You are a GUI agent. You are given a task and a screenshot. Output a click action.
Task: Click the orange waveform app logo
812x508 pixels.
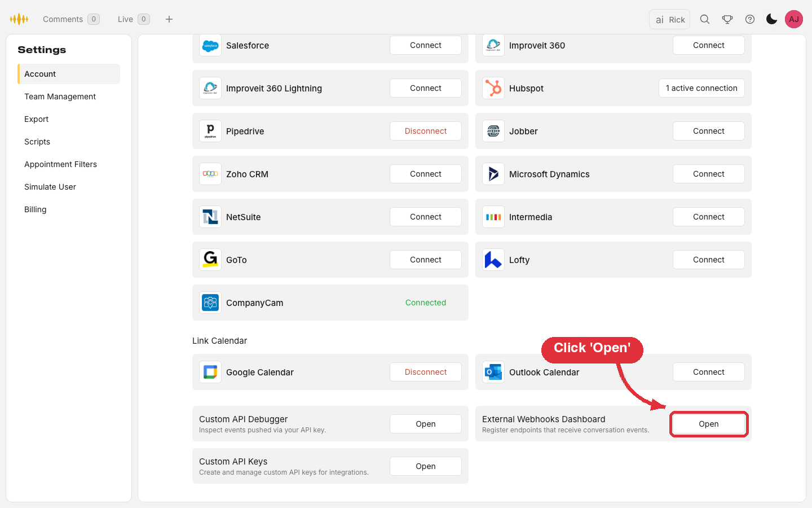(19, 19)
